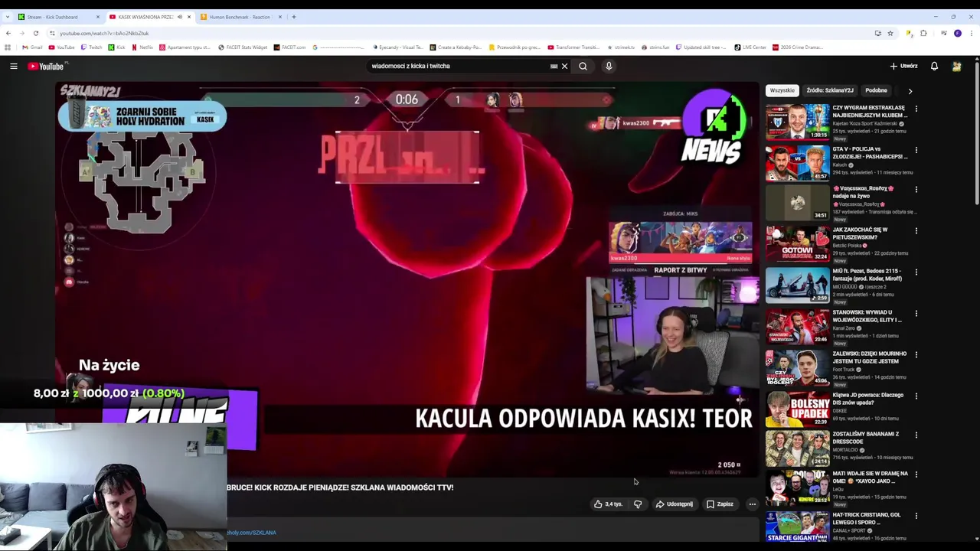Image resolution: width=980 pixels, height=551 pixels.
Task: Click the search magnifier button
Action: pos(583,67)
